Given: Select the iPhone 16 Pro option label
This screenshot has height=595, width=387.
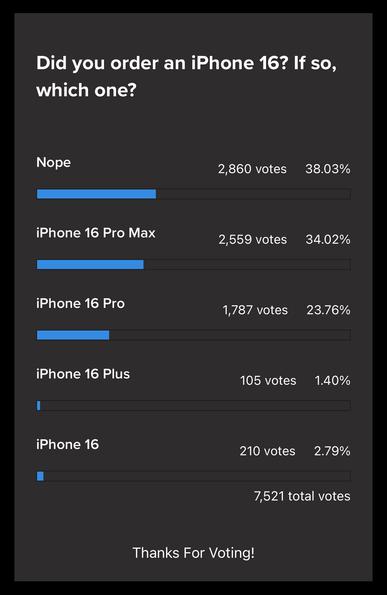Looking at the screenshot, I should click(80, 304).
